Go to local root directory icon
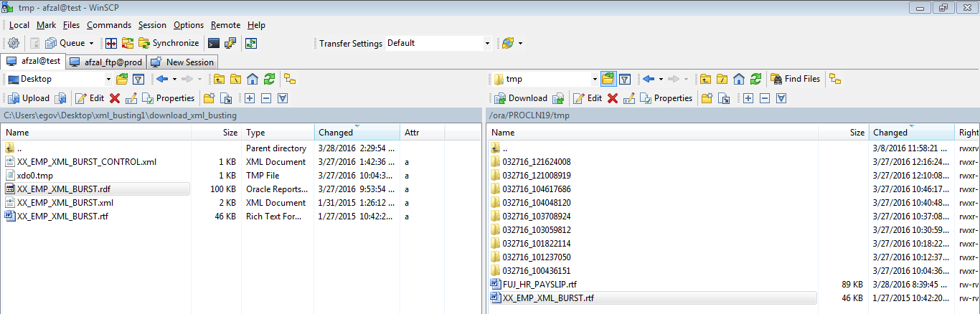The height and width of the screenshot is (314, 980). click(235, 79)
